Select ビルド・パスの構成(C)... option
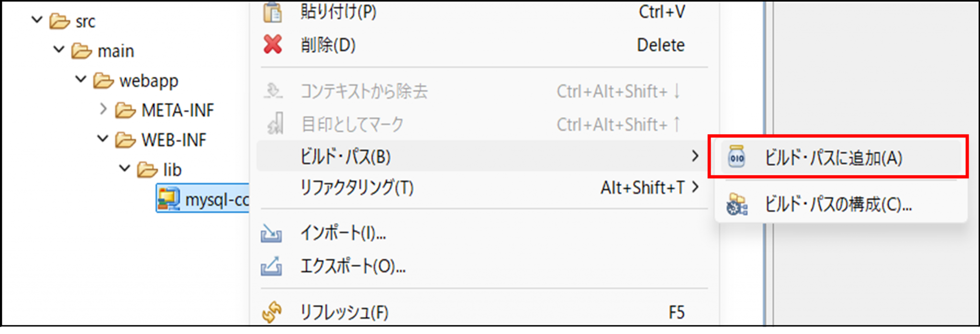980x334 pixels. 838,205
